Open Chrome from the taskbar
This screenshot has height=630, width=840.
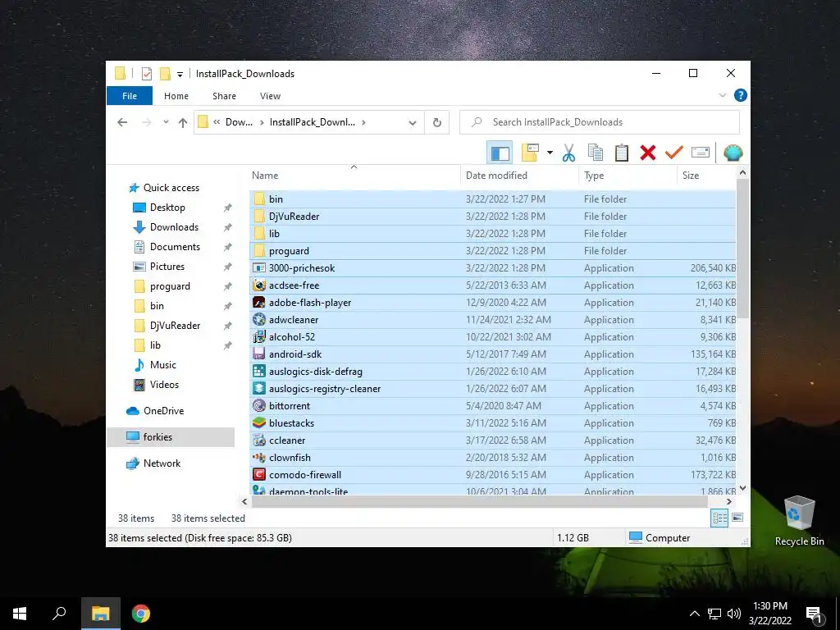click(141, 614)
